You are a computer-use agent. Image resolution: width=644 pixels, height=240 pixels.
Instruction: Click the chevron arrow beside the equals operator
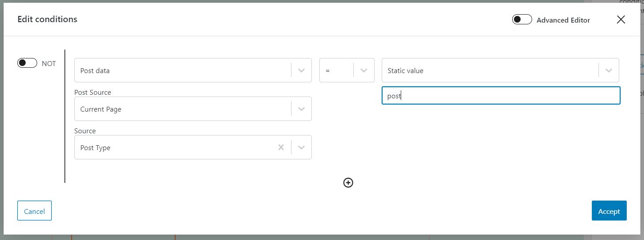pyautogui.click(x=364, y=70)
